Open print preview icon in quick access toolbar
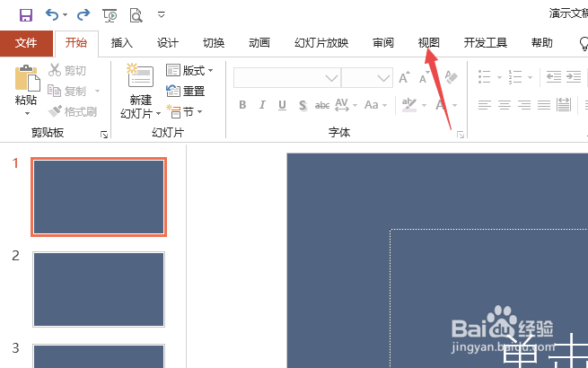The width and height of the screenshot is (588, 368). point(136,15)
